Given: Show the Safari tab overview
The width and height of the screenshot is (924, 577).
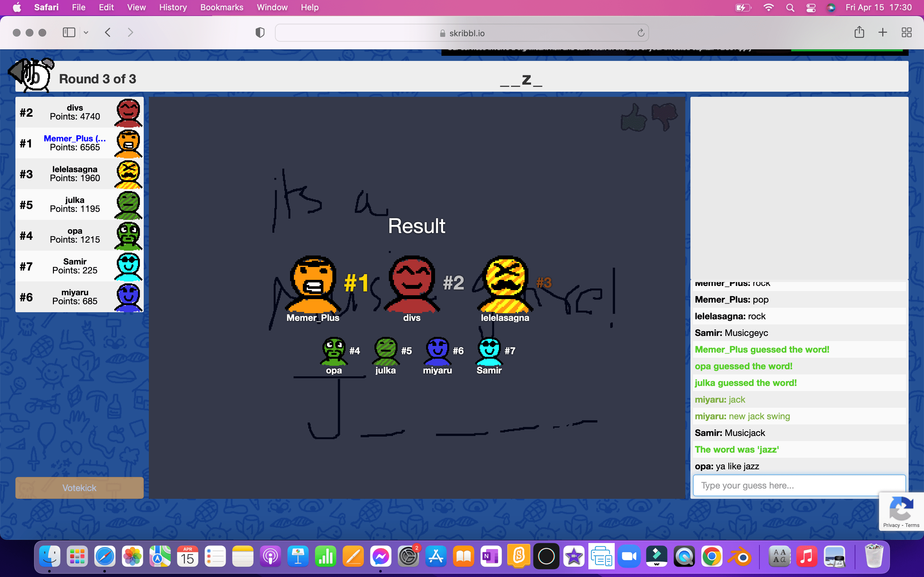Looking at the screenshot, I should coord(907,32).
